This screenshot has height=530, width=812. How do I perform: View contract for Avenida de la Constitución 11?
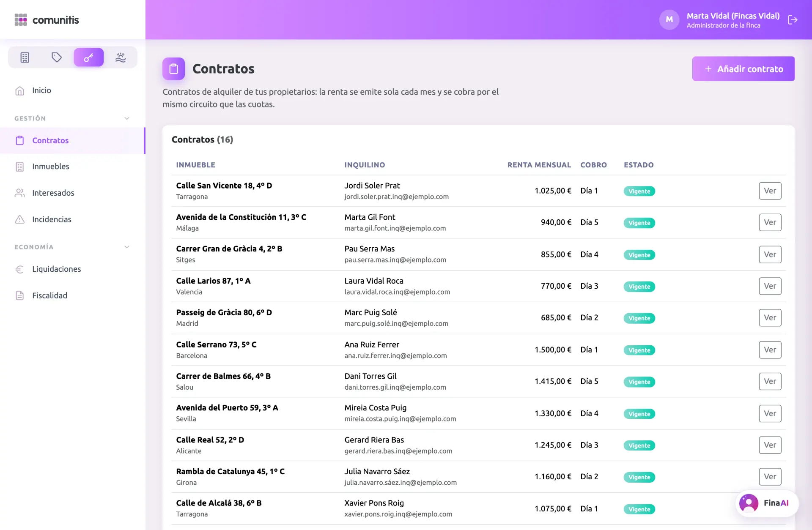tap(770, 222)
